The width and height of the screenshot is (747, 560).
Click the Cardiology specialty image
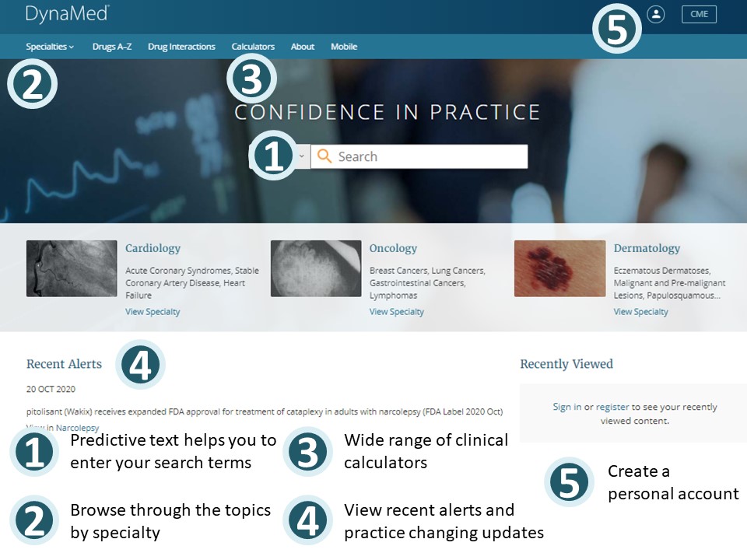72,268
